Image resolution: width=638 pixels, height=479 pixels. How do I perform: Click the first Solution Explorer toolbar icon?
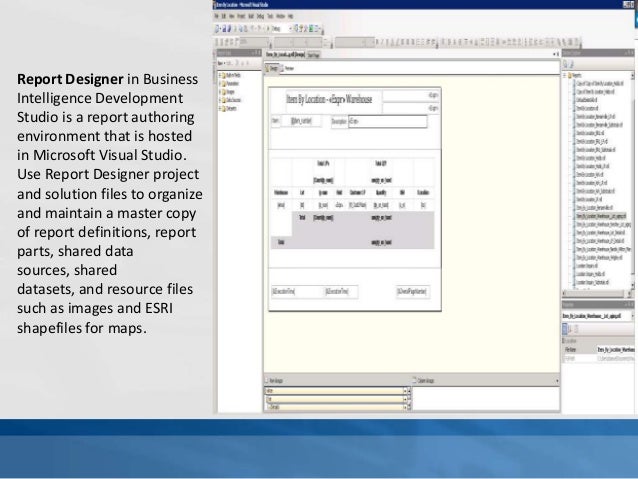click(566, 64)
